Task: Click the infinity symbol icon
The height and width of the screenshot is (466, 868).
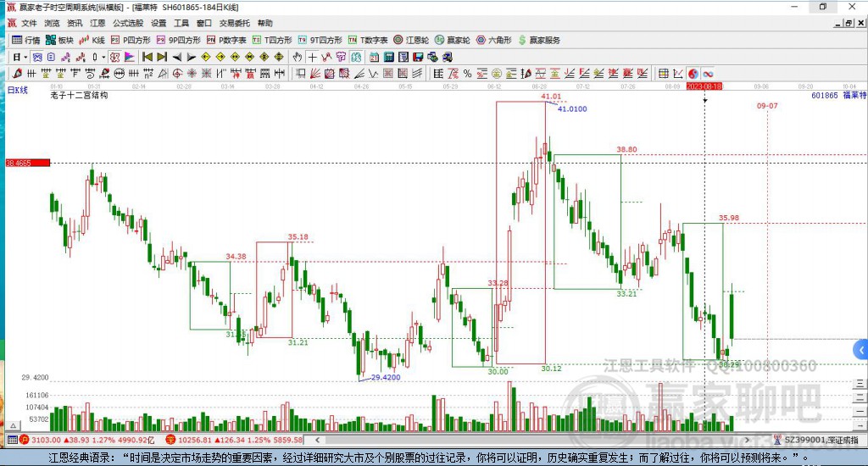Action: (x=708, y=74)
